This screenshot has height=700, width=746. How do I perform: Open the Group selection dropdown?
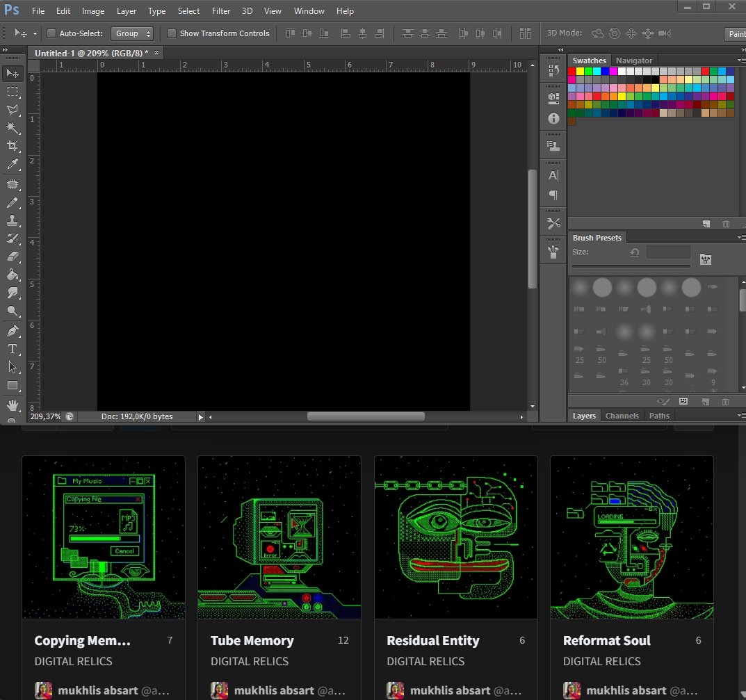[x=132, y=33]
